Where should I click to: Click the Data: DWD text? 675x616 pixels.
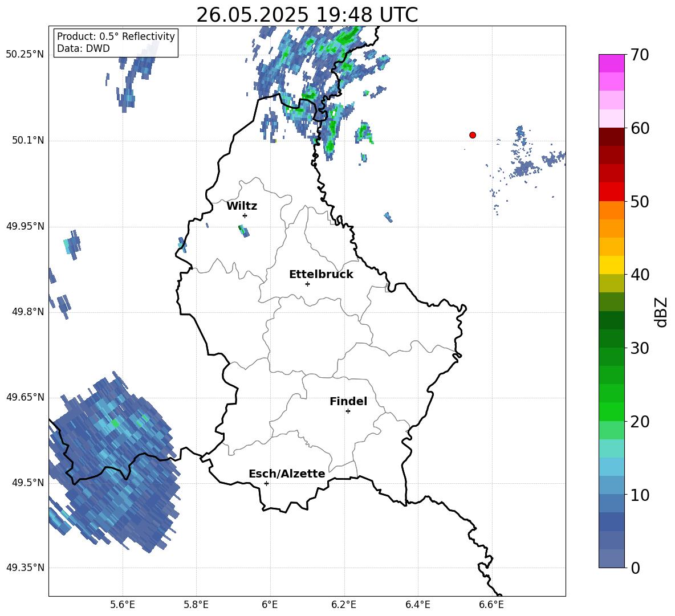pos(83,48)
